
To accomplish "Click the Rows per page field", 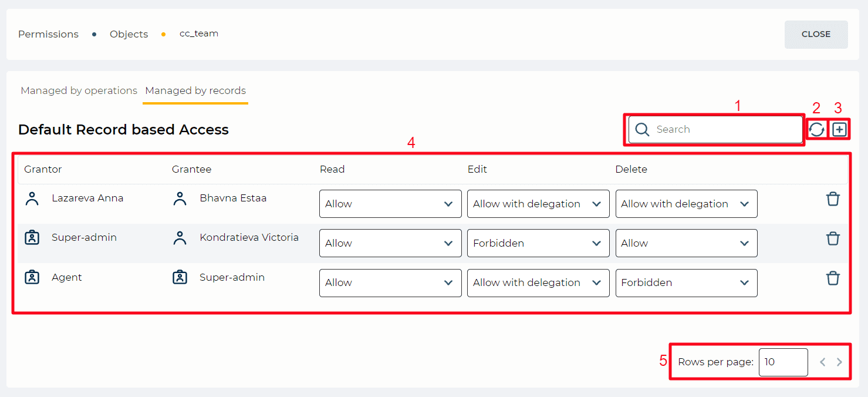I will [x=783, y=362].
